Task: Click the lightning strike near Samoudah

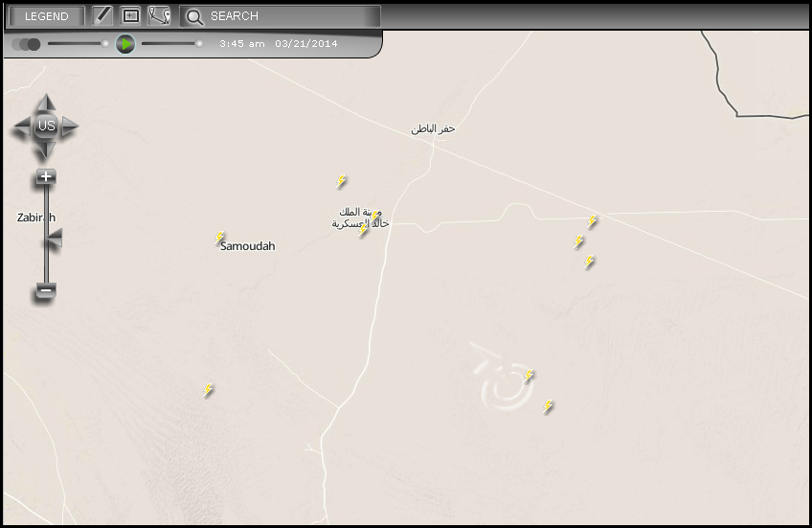Action: click(x=219, y=239)
